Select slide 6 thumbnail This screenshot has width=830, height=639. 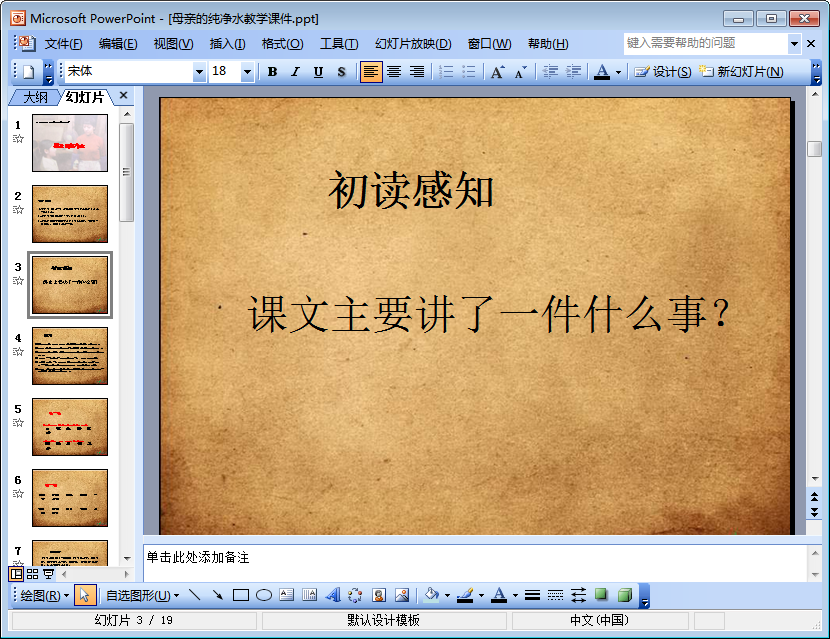tap(70, 498)
